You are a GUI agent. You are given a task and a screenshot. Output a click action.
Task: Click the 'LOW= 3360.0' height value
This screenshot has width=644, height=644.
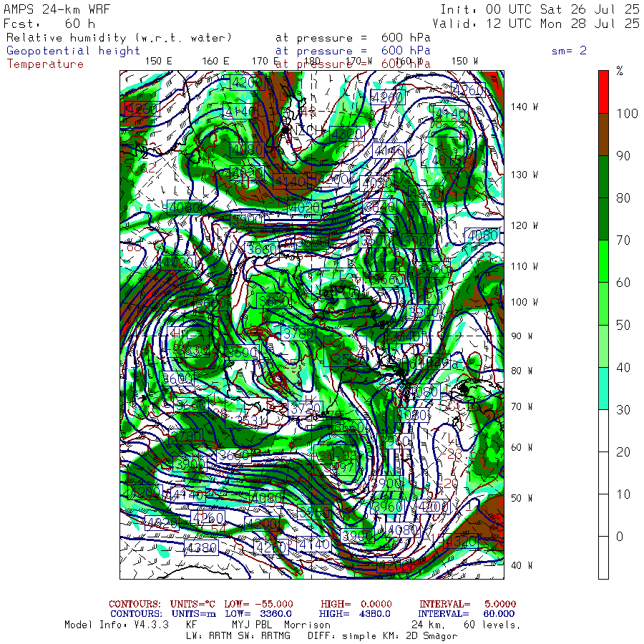coord(258,614)
